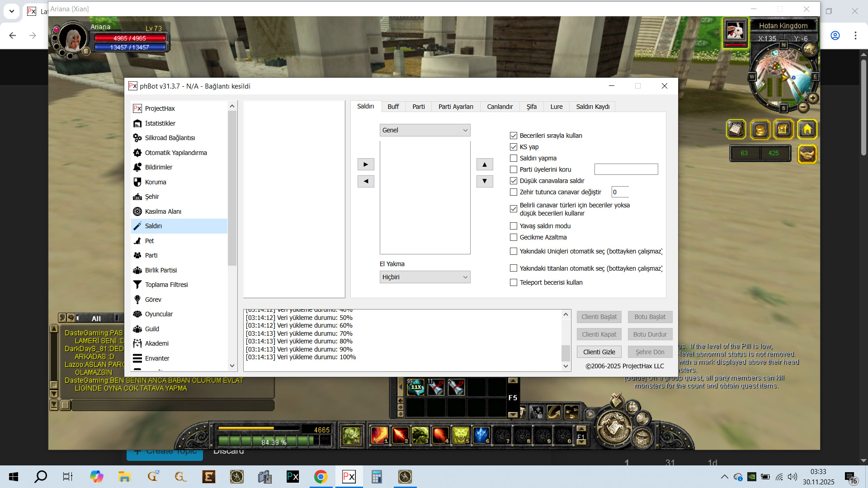The width and height of the screenshot is (868, 488).
Task: Move skill right with arrow button
Action: click(366, 164)
